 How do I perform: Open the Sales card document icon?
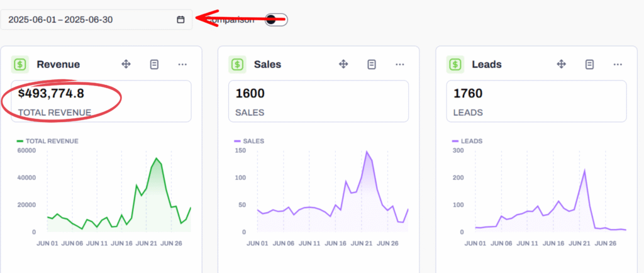point(372,64)
